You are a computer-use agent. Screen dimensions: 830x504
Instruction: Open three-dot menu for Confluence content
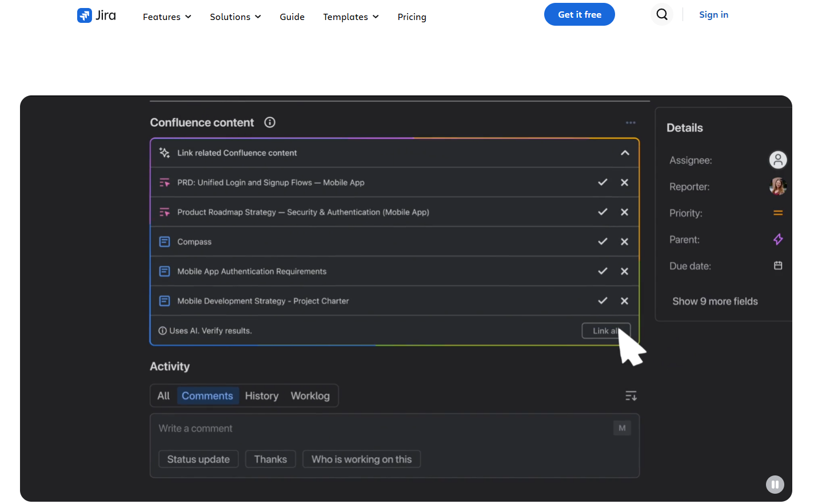coord(631,123)
